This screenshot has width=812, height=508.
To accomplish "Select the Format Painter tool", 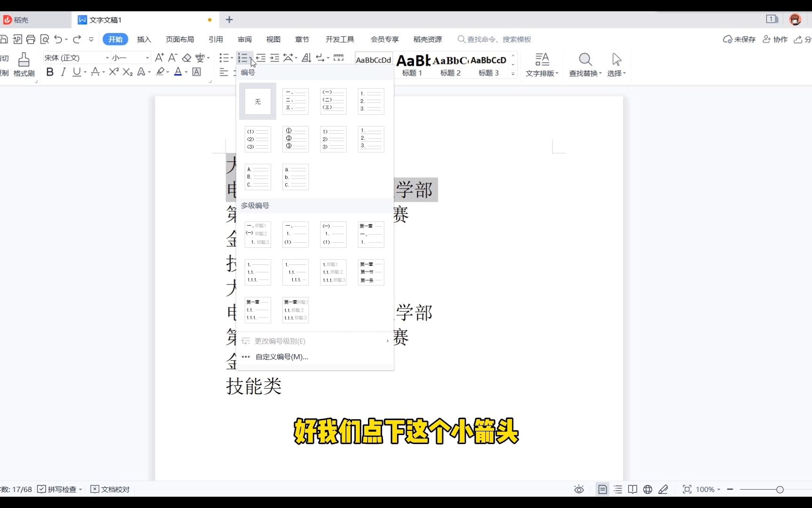I will tap(23, 62).
